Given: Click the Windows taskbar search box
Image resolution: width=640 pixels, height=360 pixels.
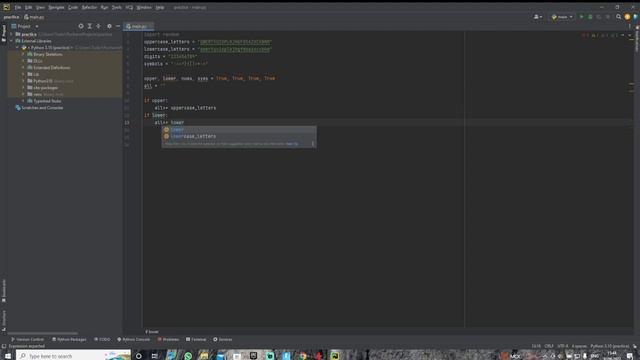Looking at the screenshot, I should click(x=73, y=356).
